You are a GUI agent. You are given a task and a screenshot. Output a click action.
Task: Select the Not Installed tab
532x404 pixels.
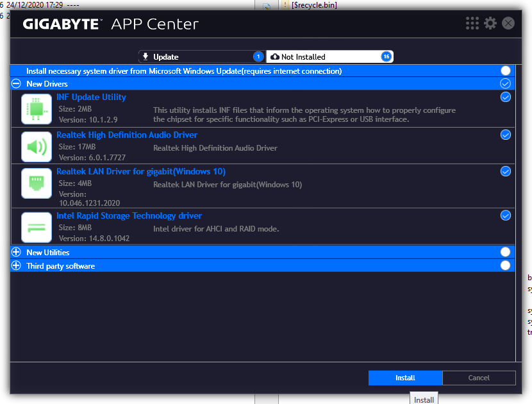click(327, 56)
